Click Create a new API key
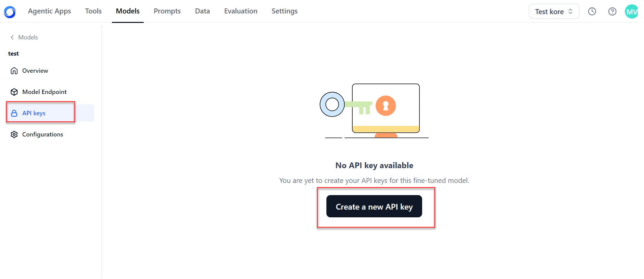Screen dimensions: 644x279 click(x=374, y=206)
